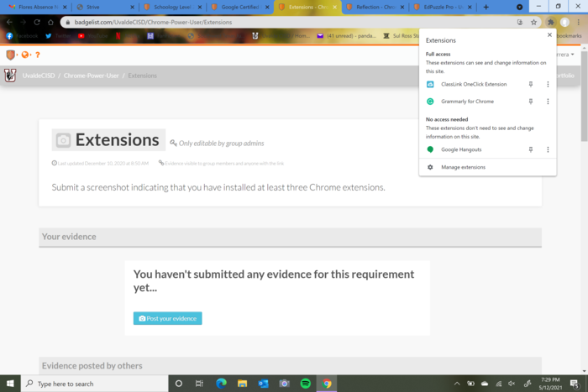Open more options for ClassLink OneClick Extension

pyautogui.click(x=548, y=84)
